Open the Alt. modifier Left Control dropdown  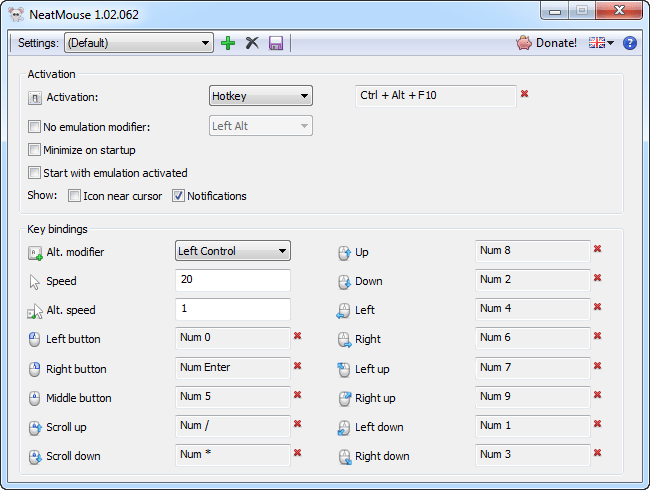[233, 251]
